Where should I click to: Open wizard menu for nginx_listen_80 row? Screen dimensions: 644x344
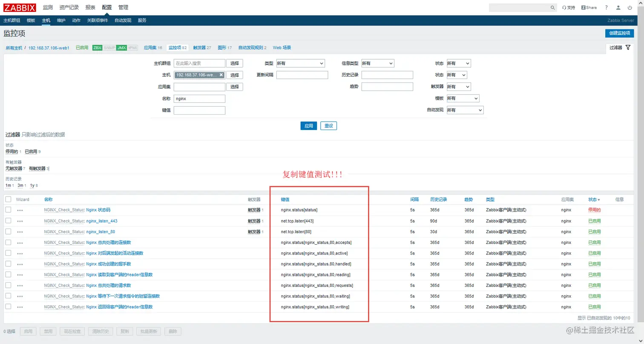coord(20,232)
